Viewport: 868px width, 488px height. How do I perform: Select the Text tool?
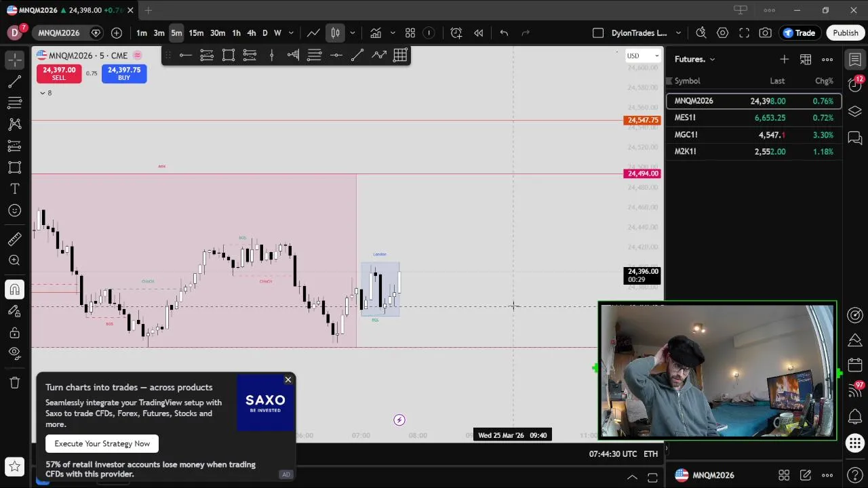coord(14,189)
